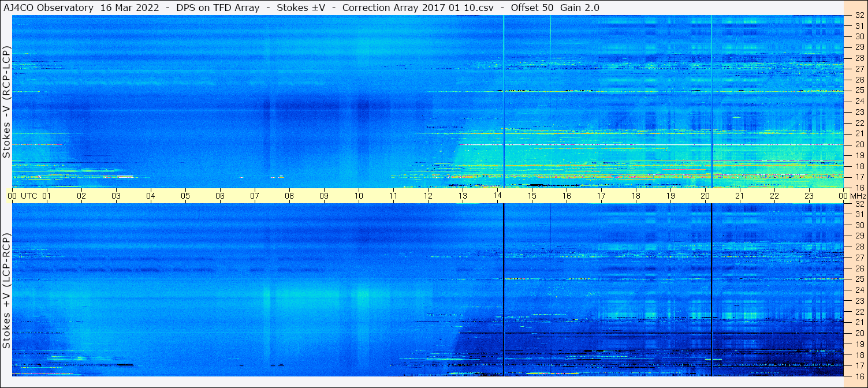Click the "Offset 50" value in the header
Viewport: 868px width, 388px height.
click(532, 8)
